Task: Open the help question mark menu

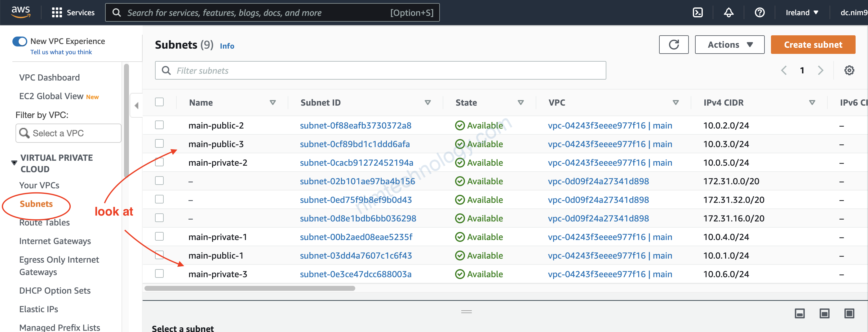Action: point(759,12)
